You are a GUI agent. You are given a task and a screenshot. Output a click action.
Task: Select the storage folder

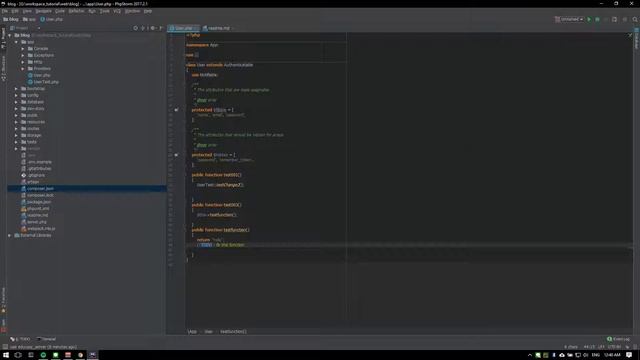tap(31, 135)
